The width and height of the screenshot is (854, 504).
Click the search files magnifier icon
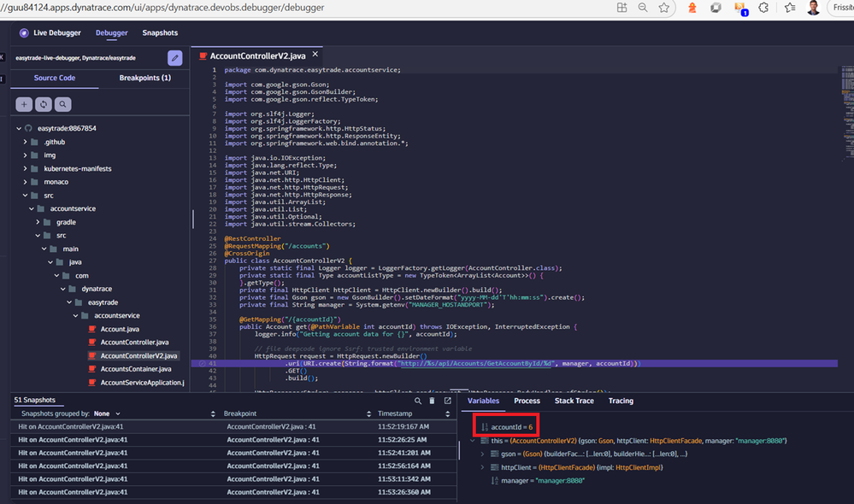62,104
